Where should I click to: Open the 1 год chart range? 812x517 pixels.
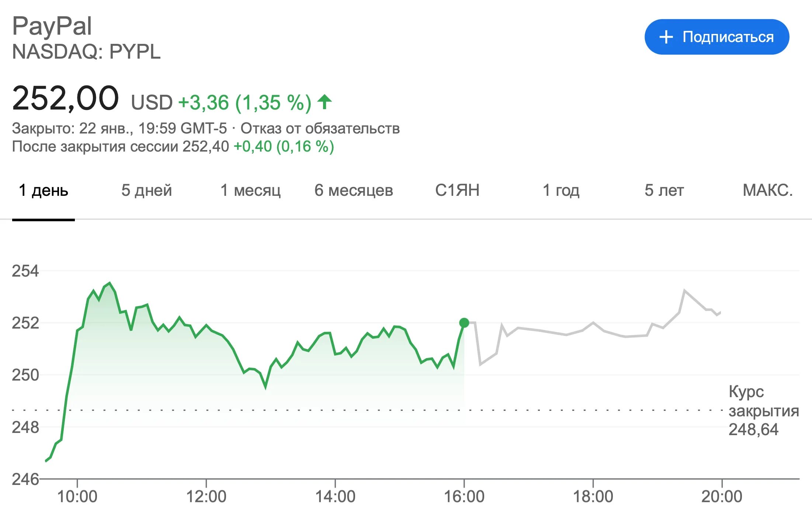pyautogui.click(x=561, y=190)
